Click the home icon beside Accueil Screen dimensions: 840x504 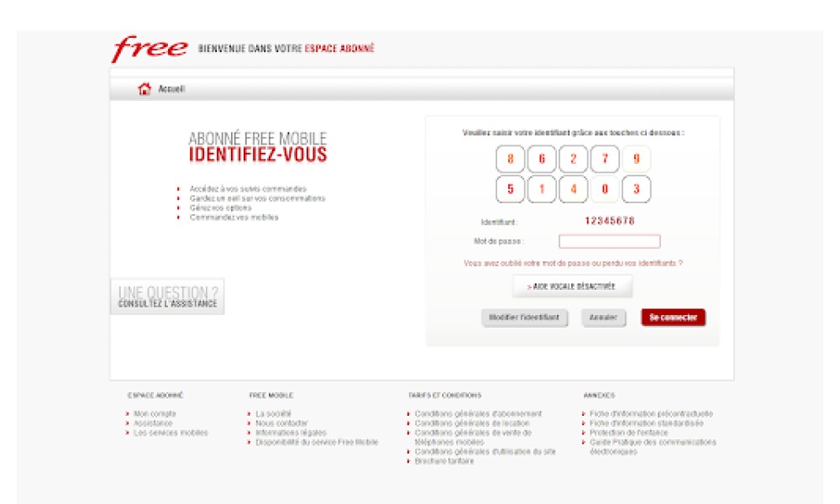[144, 89]
